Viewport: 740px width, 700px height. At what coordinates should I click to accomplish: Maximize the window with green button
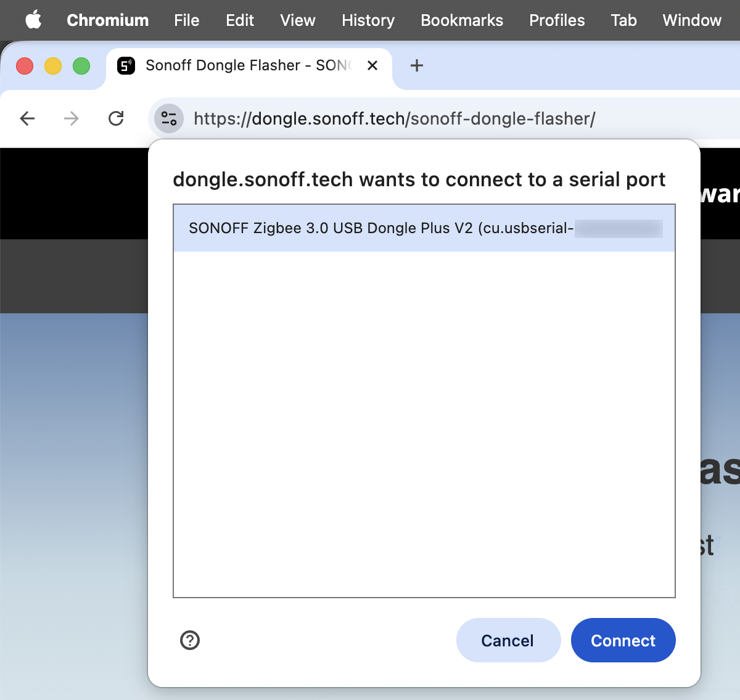pyautogui.click(x=81, y=65)
